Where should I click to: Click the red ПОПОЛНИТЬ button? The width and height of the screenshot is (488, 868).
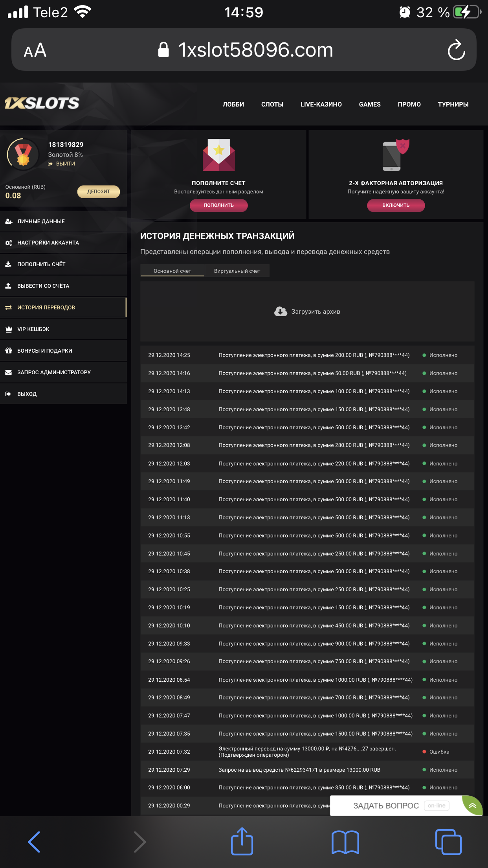[218, 205]
